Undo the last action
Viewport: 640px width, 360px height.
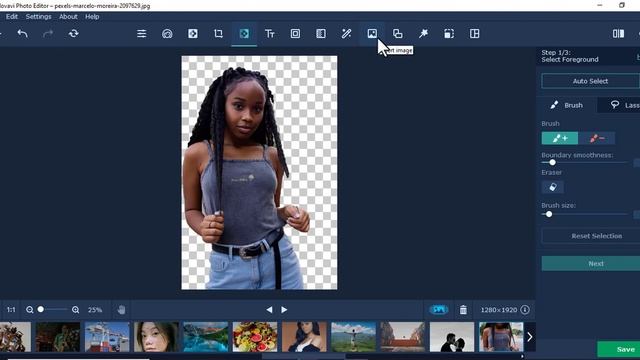pyautogui.click(x=22, y=33)
